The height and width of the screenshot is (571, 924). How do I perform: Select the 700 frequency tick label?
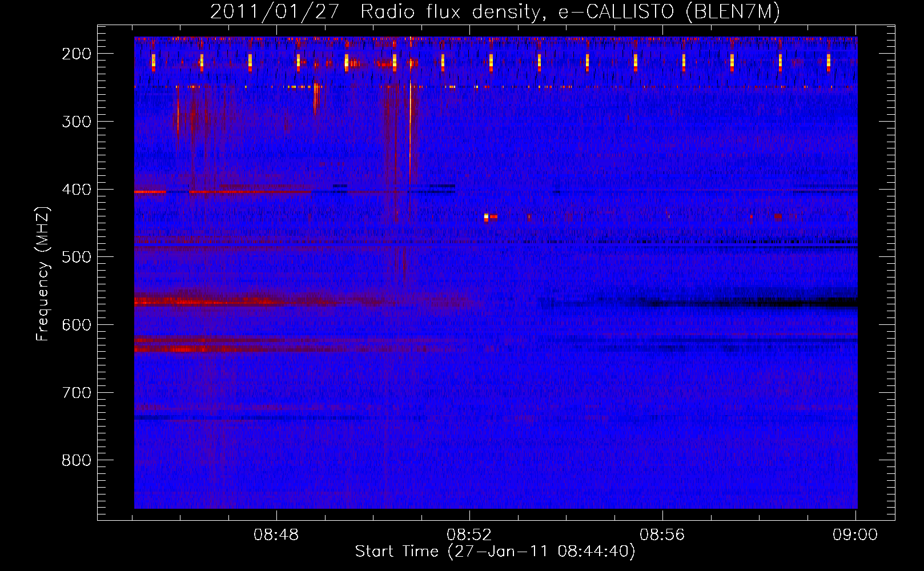(77, 393)
